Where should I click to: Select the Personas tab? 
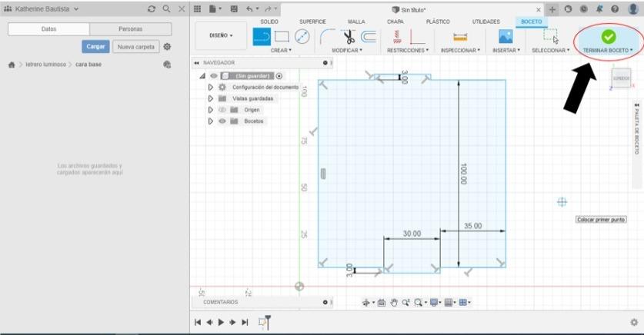pyautogui.click(x=131, y=29)
